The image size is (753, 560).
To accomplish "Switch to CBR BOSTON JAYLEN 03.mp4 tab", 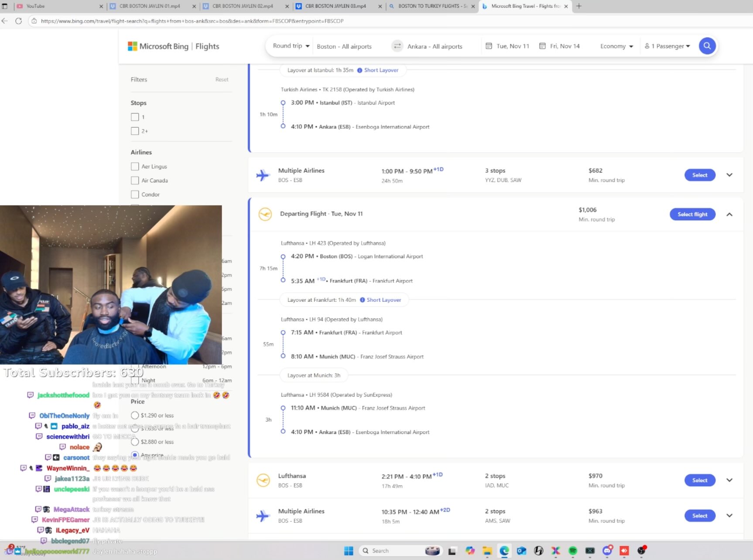I will (338, 6).
